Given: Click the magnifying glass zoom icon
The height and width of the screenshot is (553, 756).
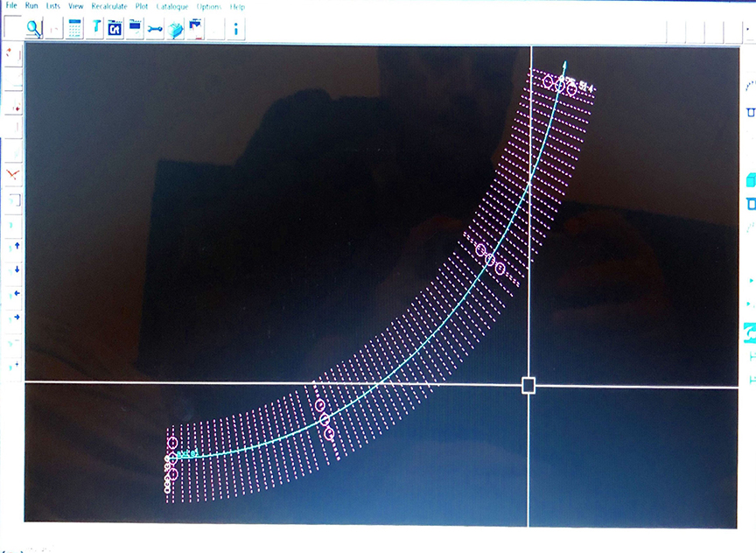Looking at the screenshot, I should [34, 28].
